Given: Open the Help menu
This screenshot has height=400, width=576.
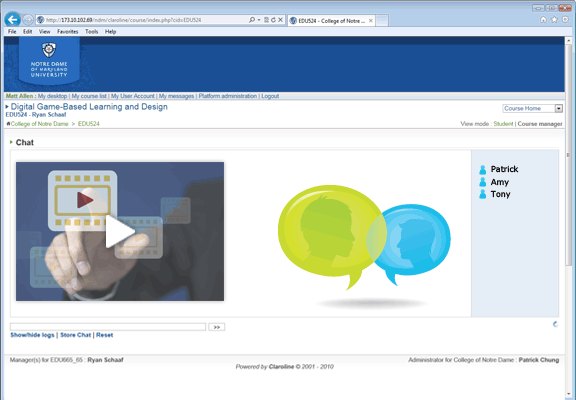Looking at the screenshot, I should [111, 32].
